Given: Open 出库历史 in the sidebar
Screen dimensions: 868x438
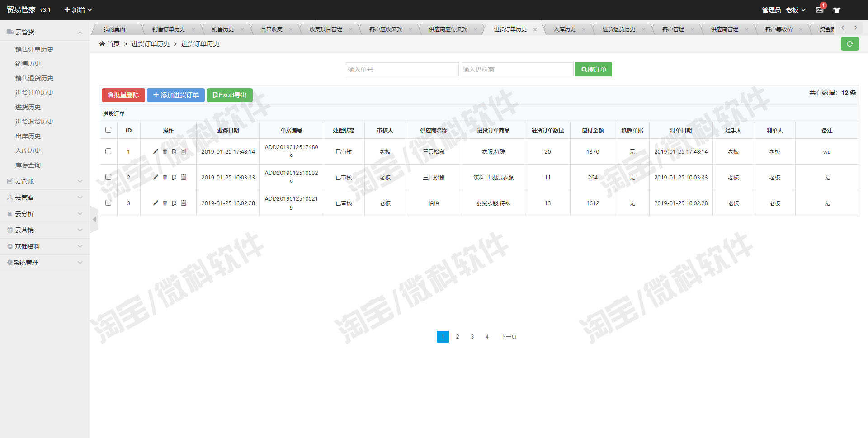Looking at the screenshot, I should click(28, 136).
